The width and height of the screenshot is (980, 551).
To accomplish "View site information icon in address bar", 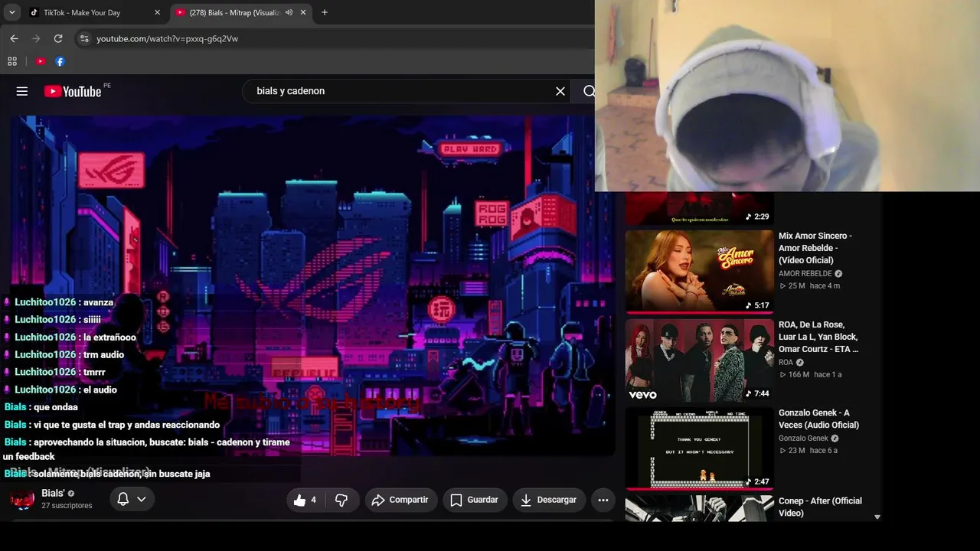I will click(84, 38).
